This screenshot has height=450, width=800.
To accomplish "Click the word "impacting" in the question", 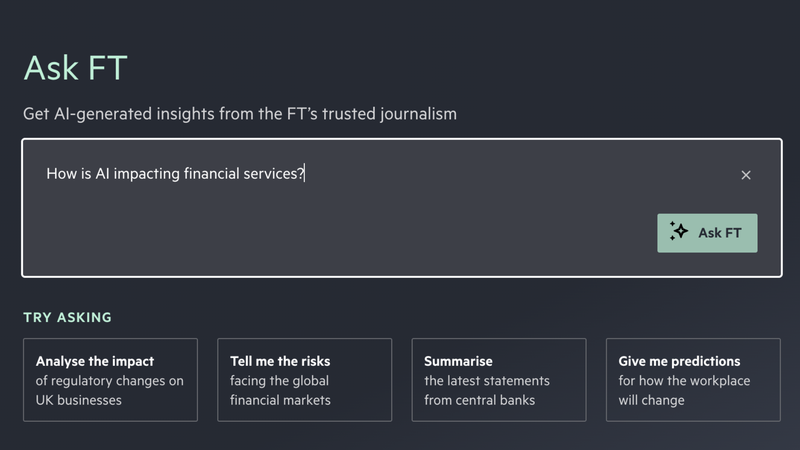I will (146, 174).
